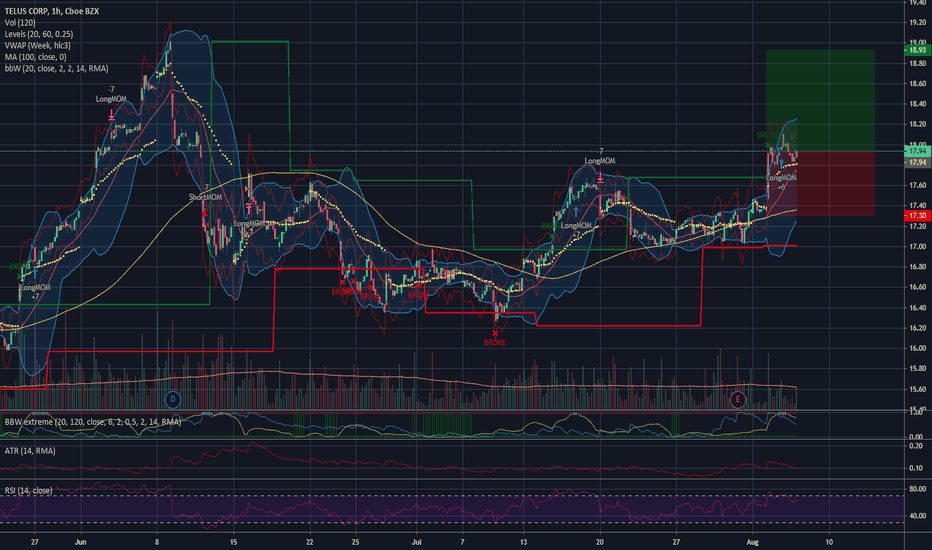Click the 10 date tick on time axis

coord(829,542)
